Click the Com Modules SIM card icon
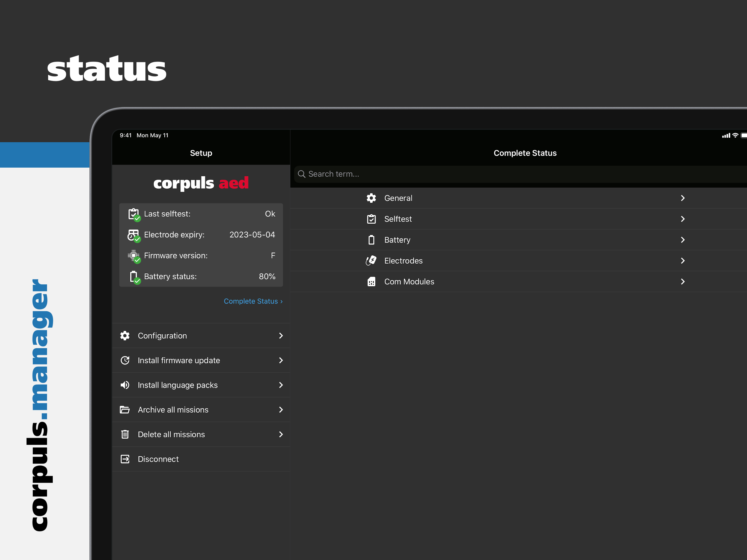The image size is (747, 560). (372, 282)
